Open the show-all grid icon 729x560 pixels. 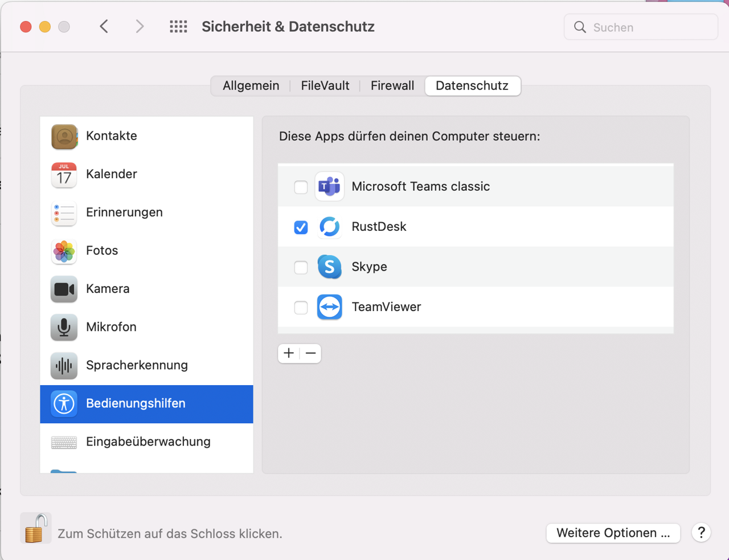[178, 27]
